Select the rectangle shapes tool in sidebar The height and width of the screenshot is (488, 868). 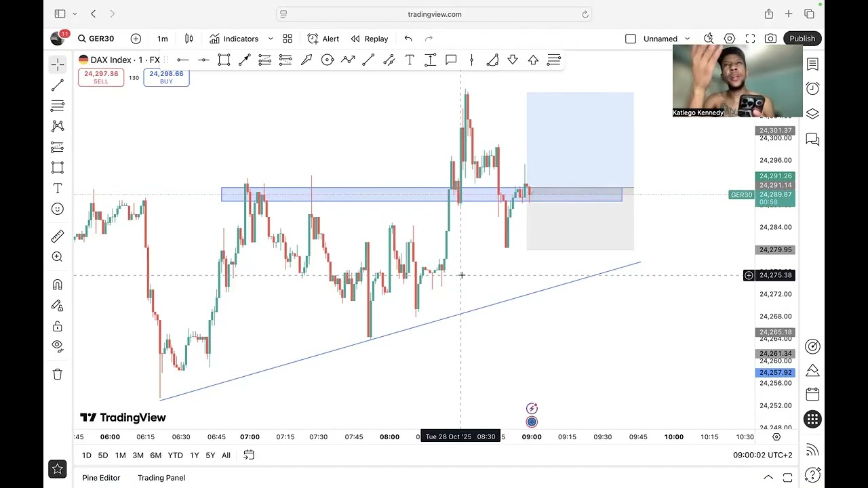coord(58,167)
